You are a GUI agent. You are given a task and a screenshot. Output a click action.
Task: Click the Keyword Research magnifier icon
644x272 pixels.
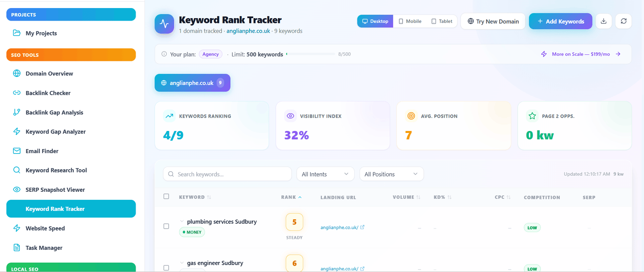(x=17, y=170)
